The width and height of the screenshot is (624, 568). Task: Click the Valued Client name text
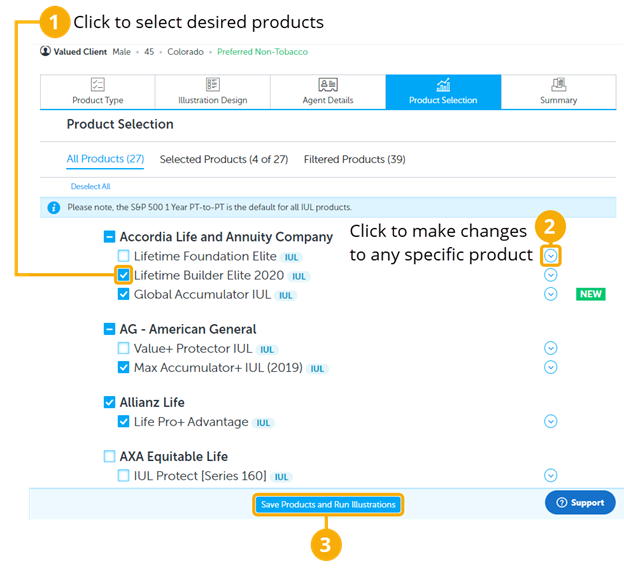tap(80, 52)
